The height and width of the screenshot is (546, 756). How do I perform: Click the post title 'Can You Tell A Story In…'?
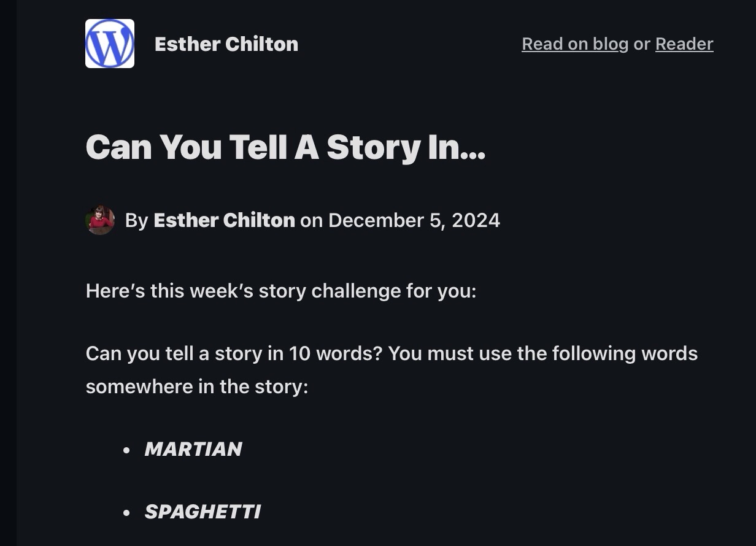(x=285, y=147)
